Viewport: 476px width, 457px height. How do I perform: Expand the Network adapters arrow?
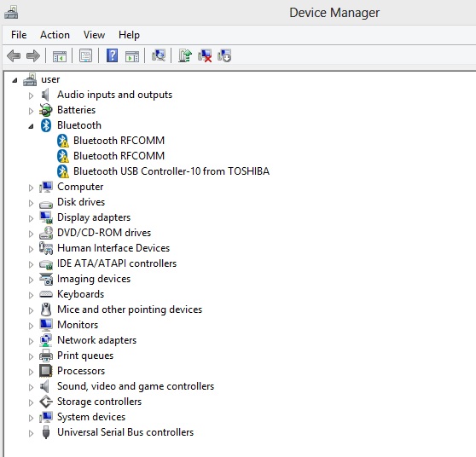point(31,341)
